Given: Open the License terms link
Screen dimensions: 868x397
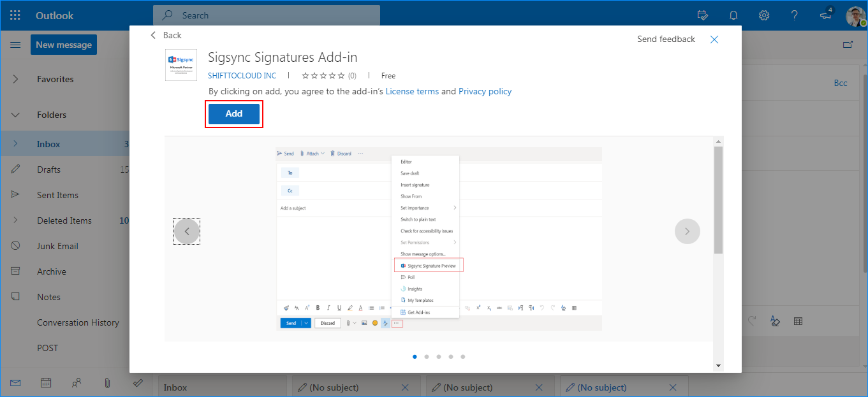Looking at the screenshot, I should [412, 91].
